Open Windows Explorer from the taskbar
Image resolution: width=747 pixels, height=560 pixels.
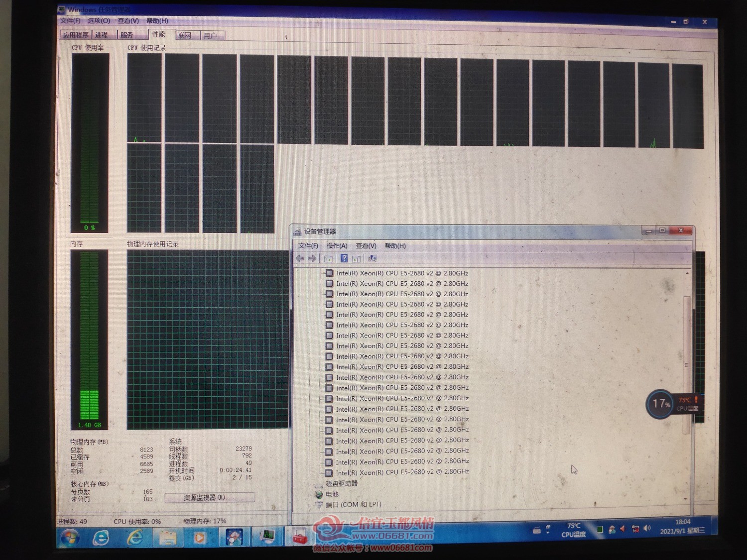[x=168, y=538]
